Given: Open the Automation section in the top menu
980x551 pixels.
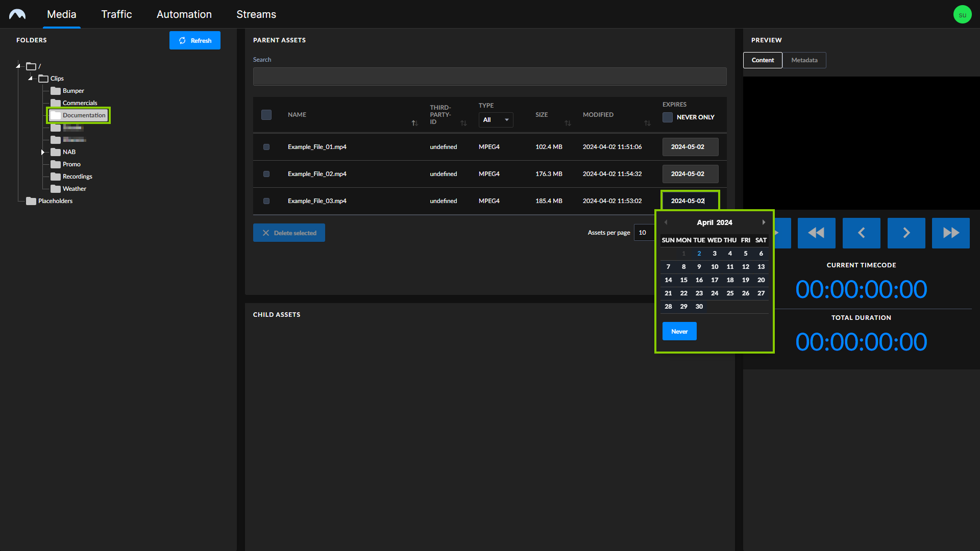Looking at the screenshot, I should click(184, 14).
